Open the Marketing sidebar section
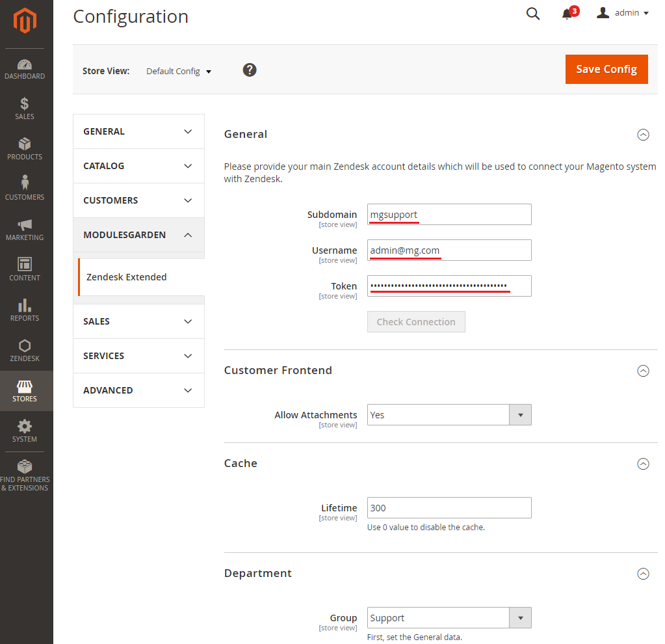This screenshot has width=665, height=644. point(25,230)
